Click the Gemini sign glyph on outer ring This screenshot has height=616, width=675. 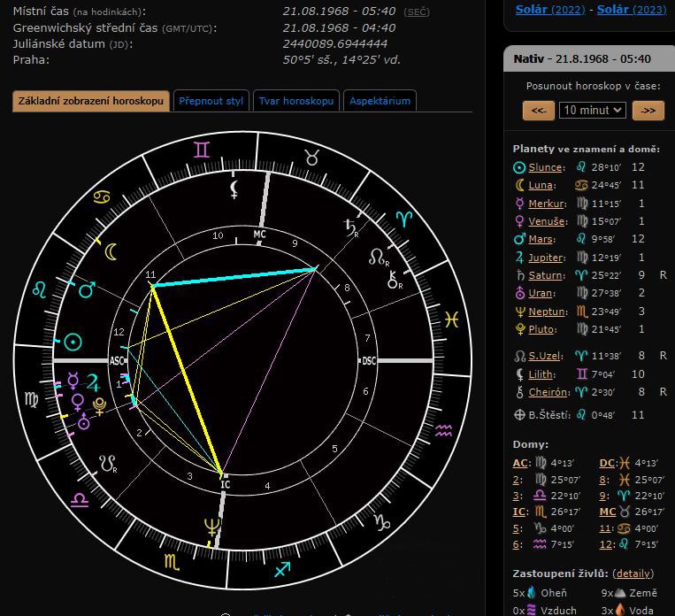coord(202,150)
